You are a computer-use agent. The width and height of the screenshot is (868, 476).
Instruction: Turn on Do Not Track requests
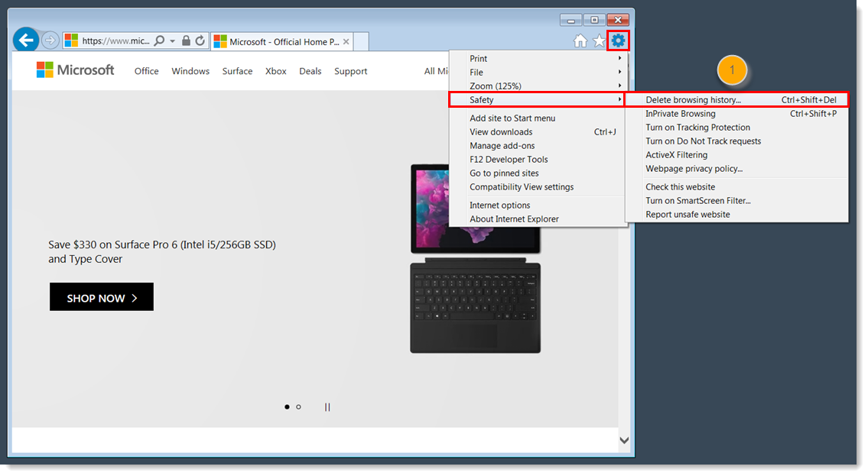click(x=736, y=141)
